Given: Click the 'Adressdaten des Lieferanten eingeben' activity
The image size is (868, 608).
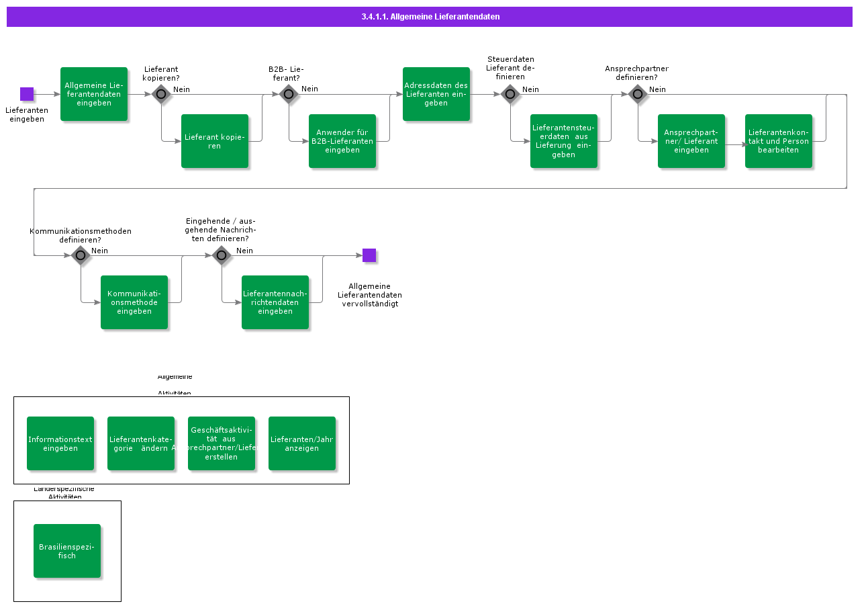Looking at the screenshot, I should pyautogui.click(x=436, y=94).
